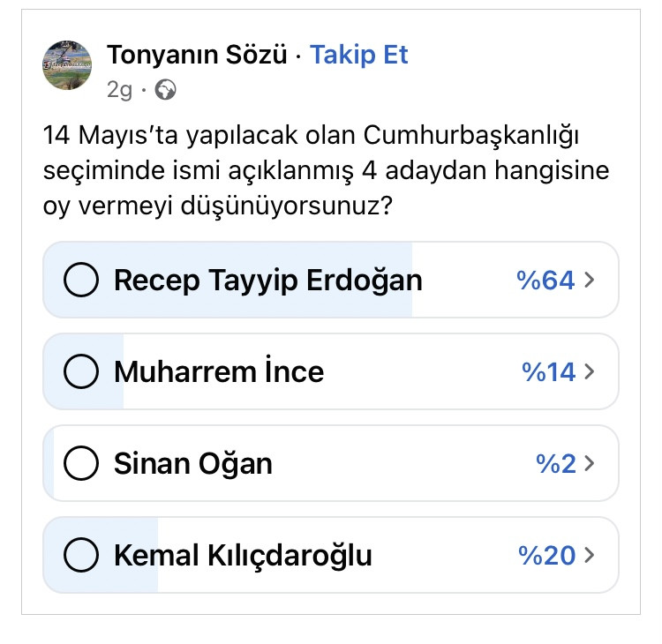Click the public globe privacy icon

click(165, 89)
